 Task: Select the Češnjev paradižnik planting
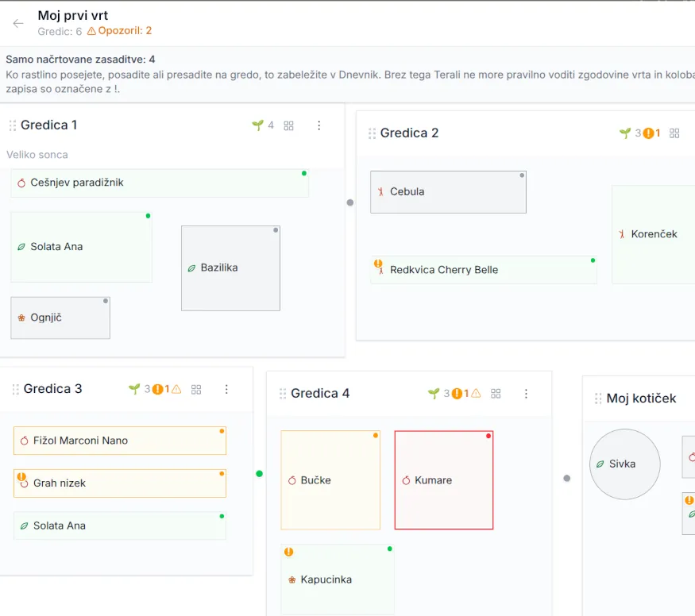click(x=160, y=183)
